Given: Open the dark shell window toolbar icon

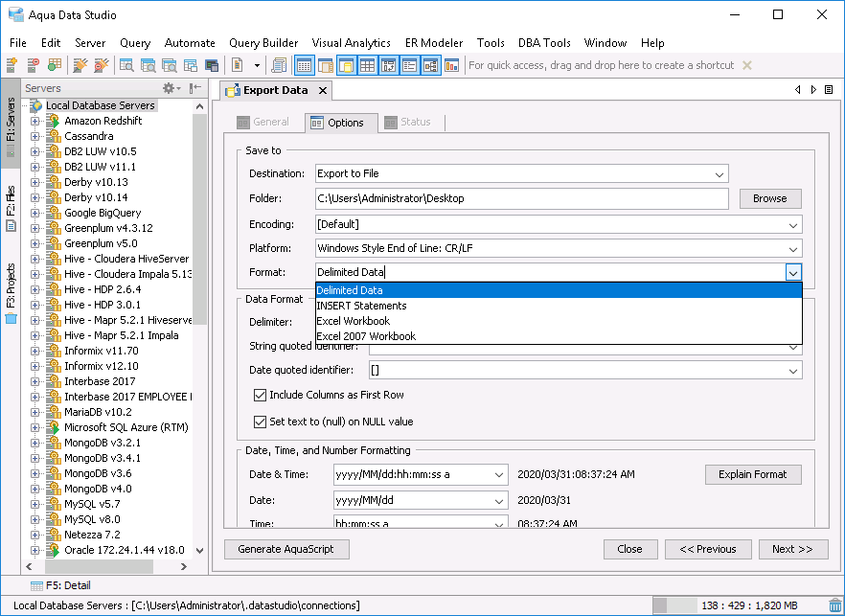Looking at the screenshot, I should click(x=212, y=65).
